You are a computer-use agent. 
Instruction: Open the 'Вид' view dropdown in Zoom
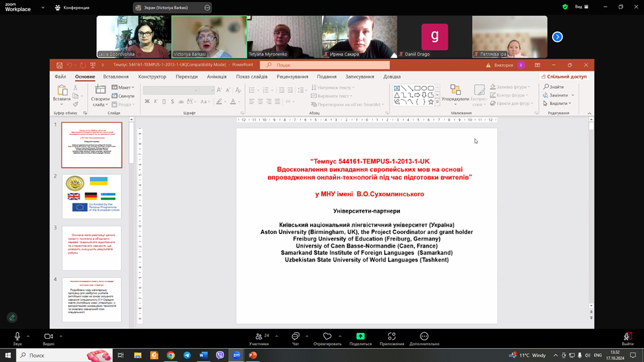pos(581,7)
